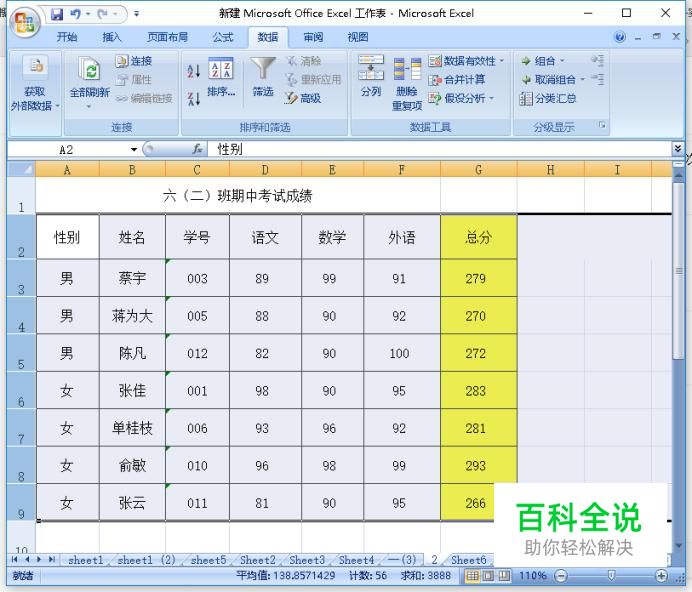Open customize quick access toolbar arrow
692x592 pixels.
click(x=137, y=15)
